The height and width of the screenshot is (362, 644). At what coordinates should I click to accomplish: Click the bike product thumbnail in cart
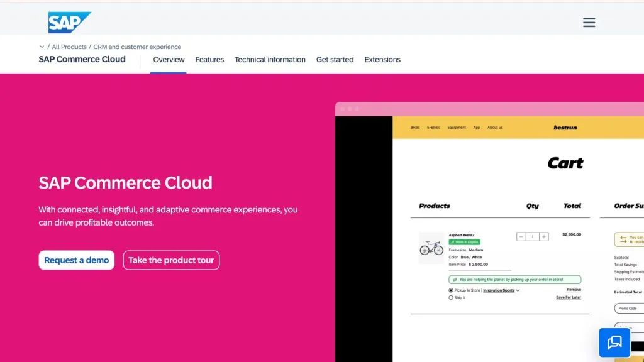click(x=431, y=248)
